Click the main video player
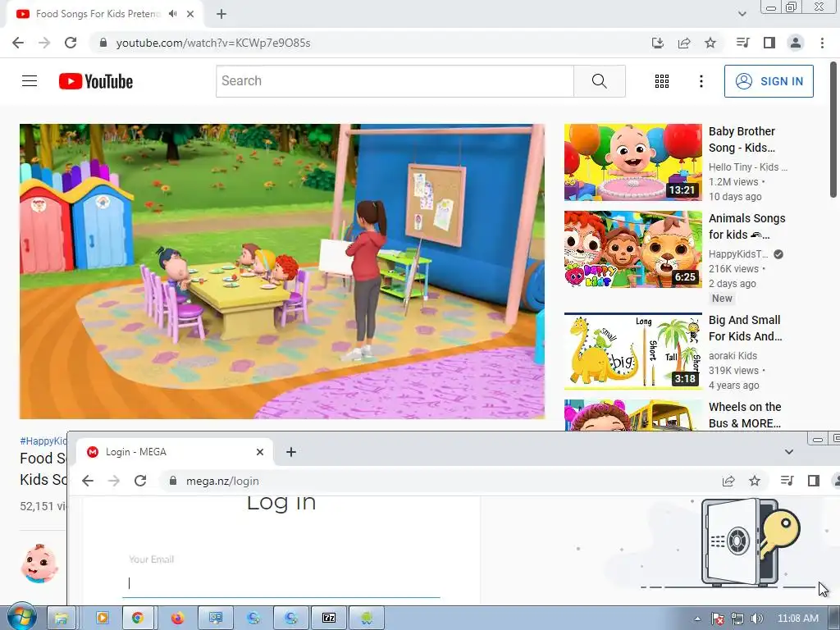840x630 pixels. 282,271
